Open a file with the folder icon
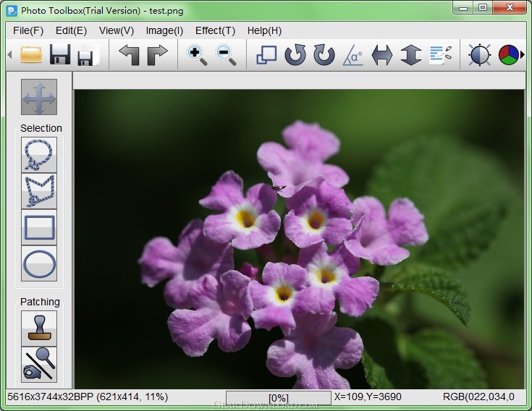The height and width of the screenshot is (411, 532). (31, 54)
